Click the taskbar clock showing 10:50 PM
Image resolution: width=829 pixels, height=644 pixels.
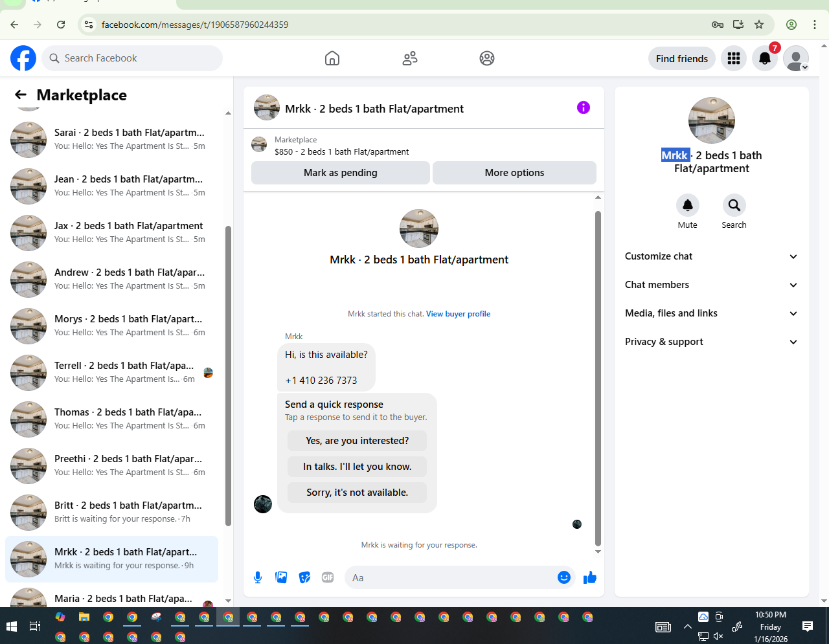pyautogui.click(x=771, y=627)
